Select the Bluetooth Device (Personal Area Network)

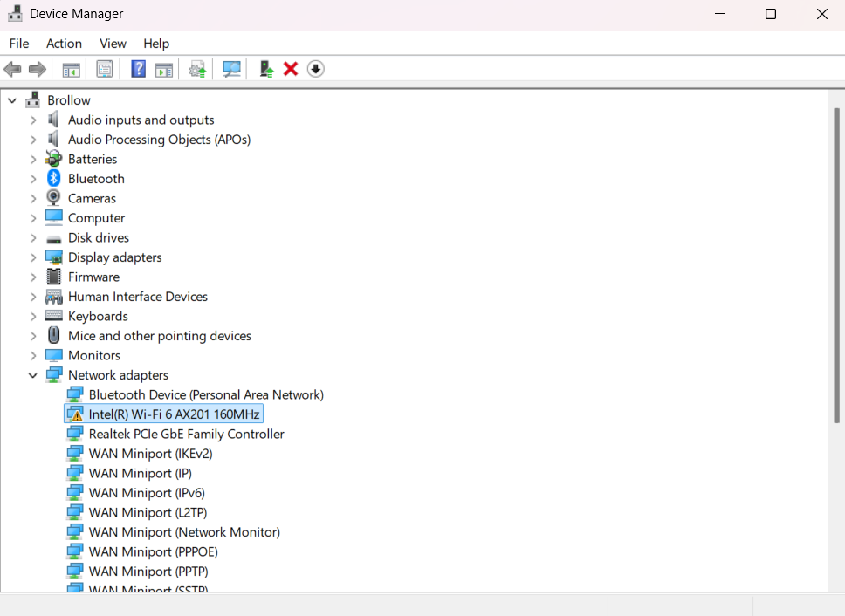tap(204, 394)
